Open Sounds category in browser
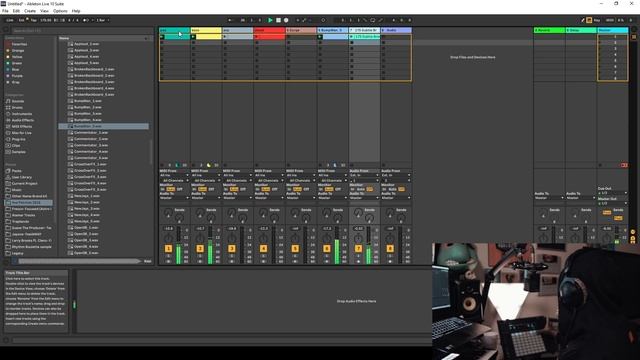Screen dimensions: 640x360 click(x=18, y=101)
